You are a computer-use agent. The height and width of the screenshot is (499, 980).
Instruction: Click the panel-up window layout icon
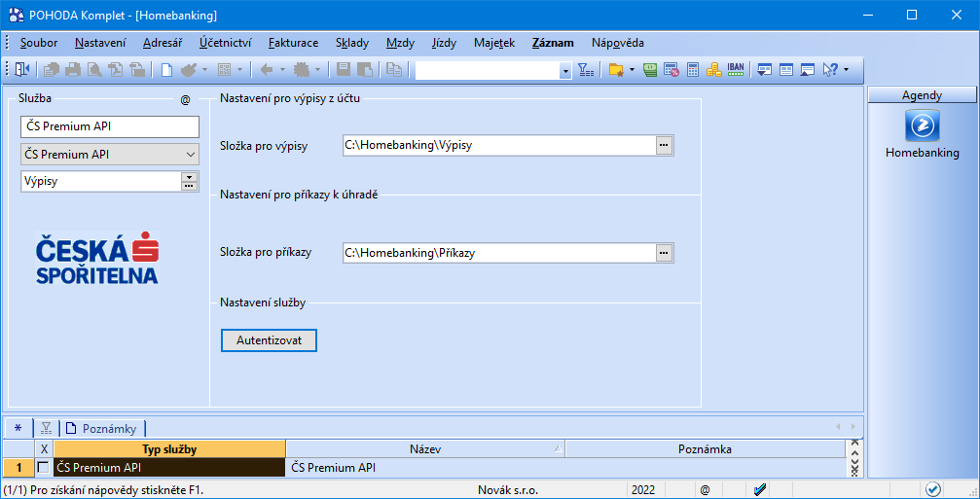point(808,70)
